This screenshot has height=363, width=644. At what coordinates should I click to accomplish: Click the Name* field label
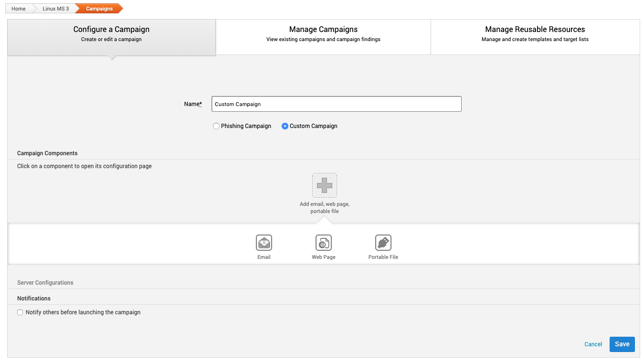pyautogui.click(x=193, y=104)
